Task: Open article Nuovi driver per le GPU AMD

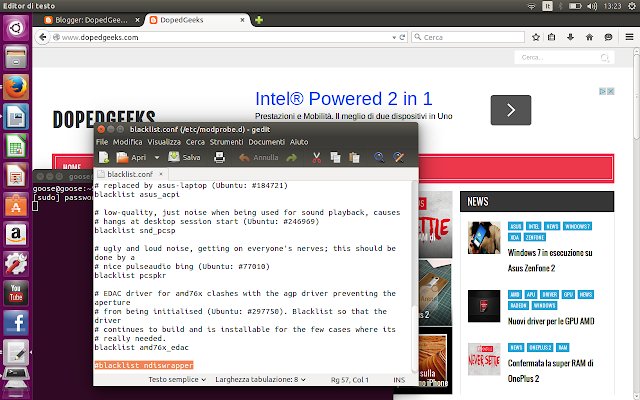Action: click(551, 321)
